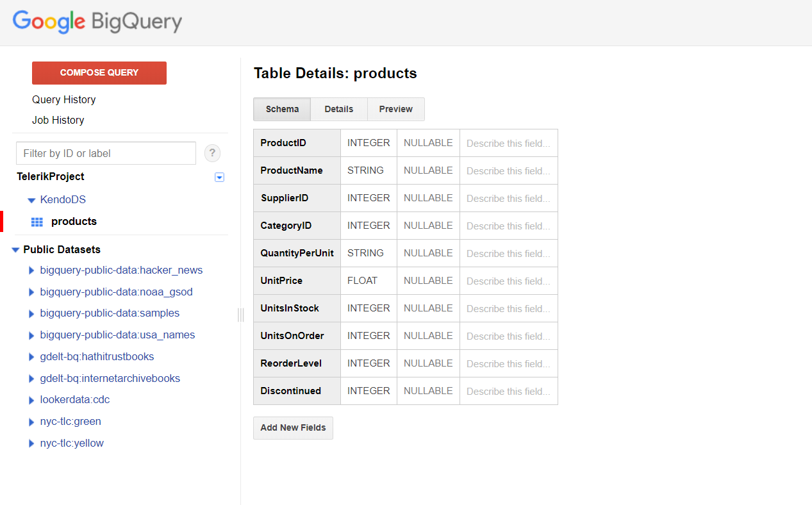The width and height of the screenshot is (812, 505).
Task: Click the COMPOSE QUERY button
Action: pos(99,72)
